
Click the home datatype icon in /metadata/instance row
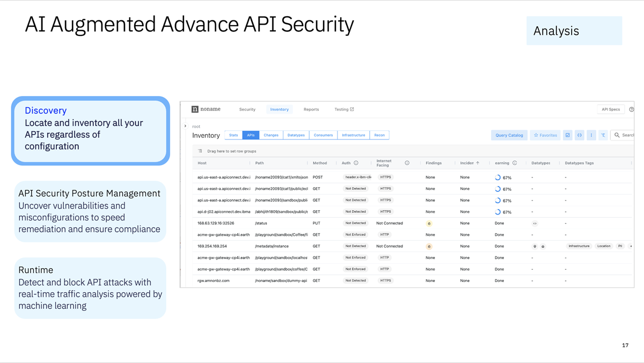click(x=543, y=247)
